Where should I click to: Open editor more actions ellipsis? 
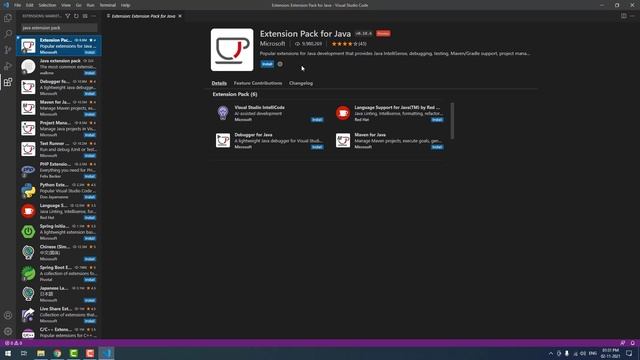[632, 16]
